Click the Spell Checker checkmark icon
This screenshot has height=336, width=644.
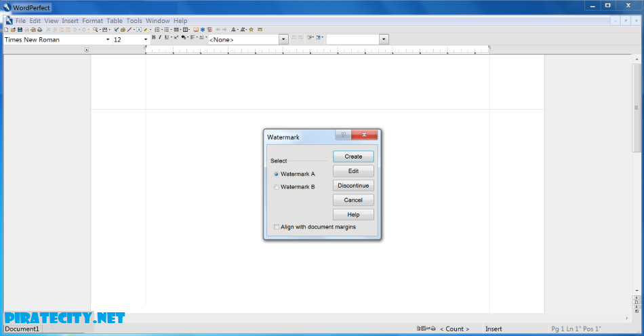116,30
